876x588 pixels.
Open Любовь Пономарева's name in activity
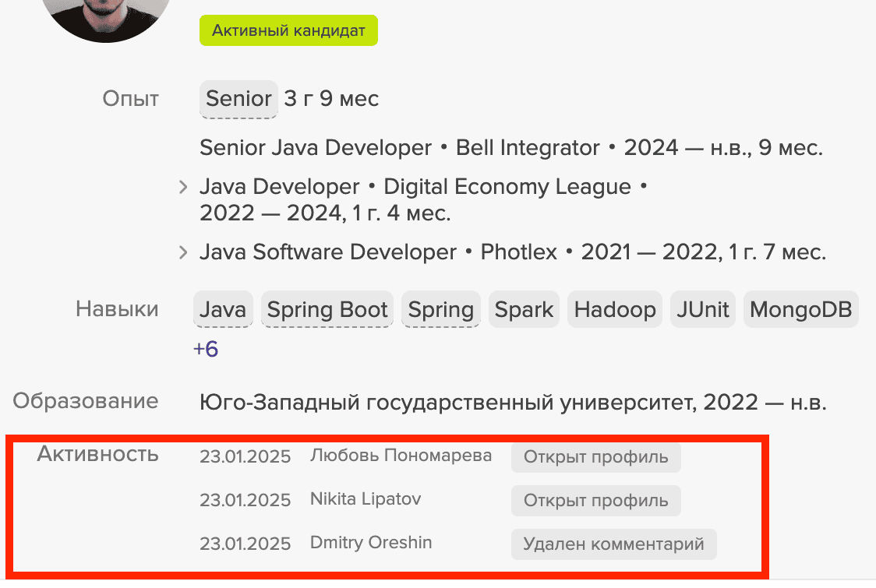coord(401,456)
